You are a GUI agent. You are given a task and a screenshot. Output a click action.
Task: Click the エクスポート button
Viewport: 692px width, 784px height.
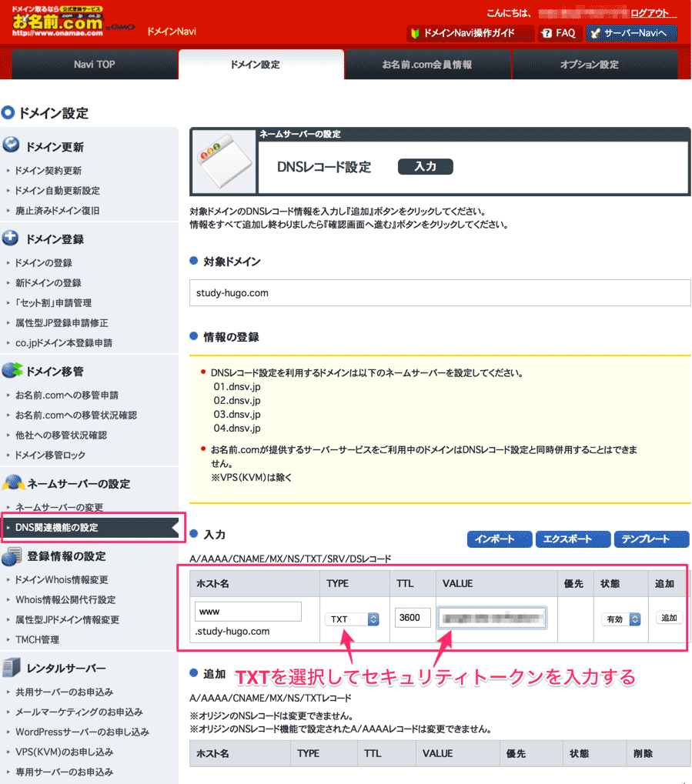(x=573, y=539)
